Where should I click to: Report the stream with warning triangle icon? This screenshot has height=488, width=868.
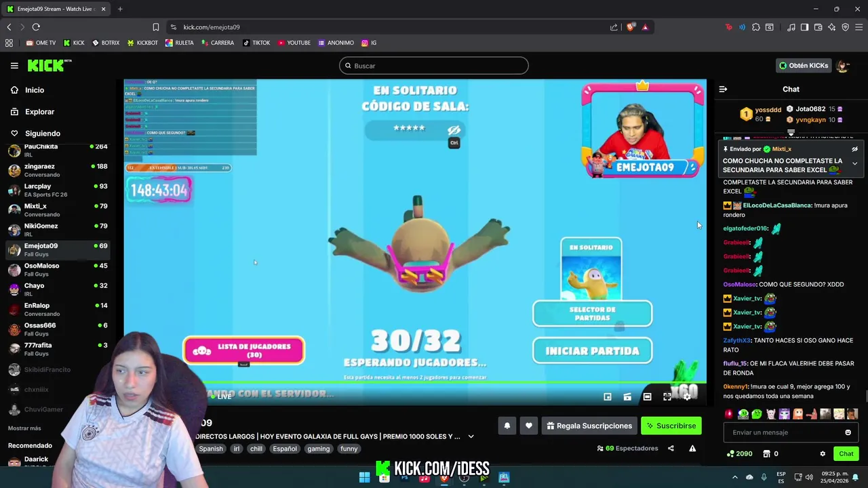pyautogui.click(x=692, y=448)
